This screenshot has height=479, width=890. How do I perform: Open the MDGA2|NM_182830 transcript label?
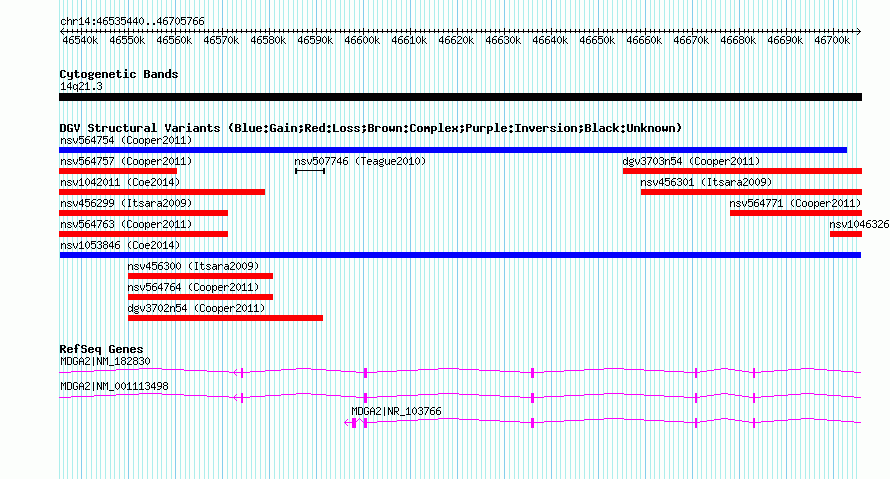tap(105, 361)
